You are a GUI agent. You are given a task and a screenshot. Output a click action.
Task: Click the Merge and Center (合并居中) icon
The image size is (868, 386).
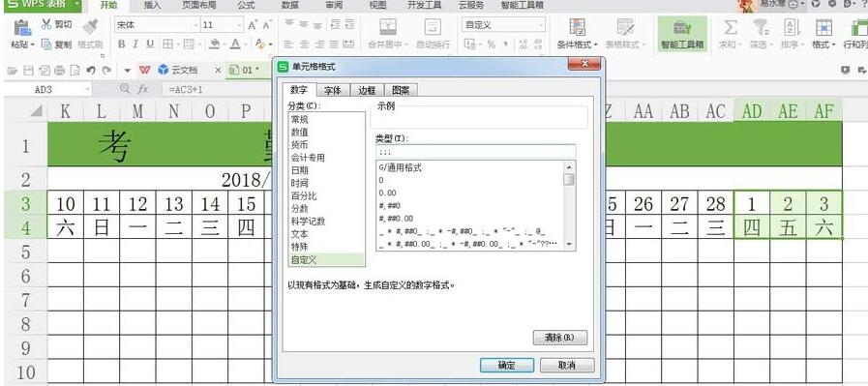coord(388,26)
